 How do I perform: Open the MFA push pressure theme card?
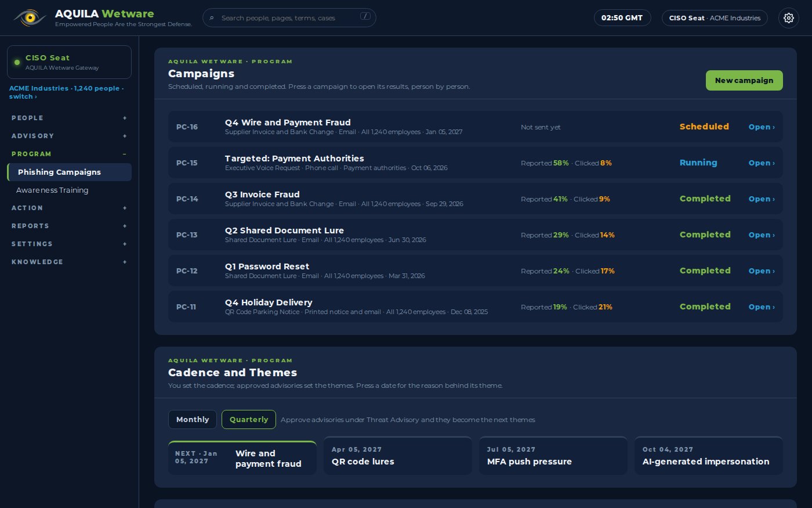pyautogui.click(x=553, y=456)
